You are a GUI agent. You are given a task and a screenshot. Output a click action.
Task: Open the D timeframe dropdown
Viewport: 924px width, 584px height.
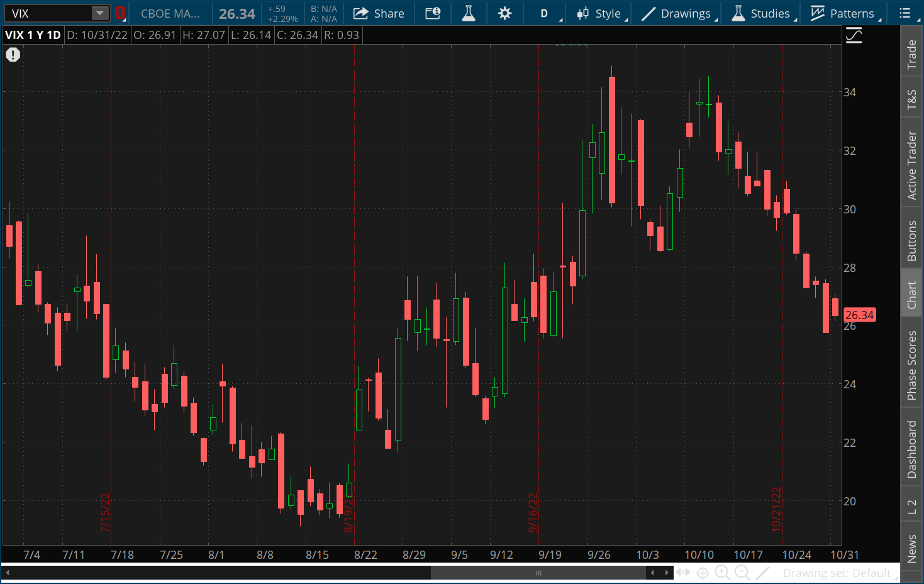point(545,13)
